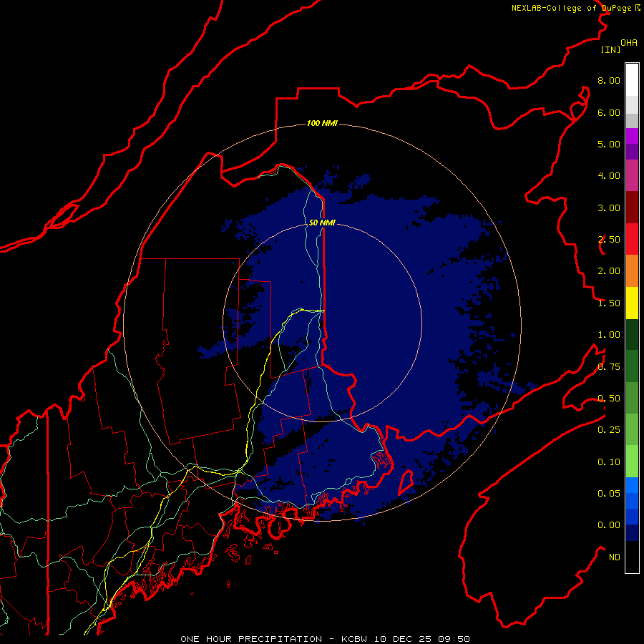644x644 pixels.
Task: Click the 8.00 legend value
Action: pos(609,80)
